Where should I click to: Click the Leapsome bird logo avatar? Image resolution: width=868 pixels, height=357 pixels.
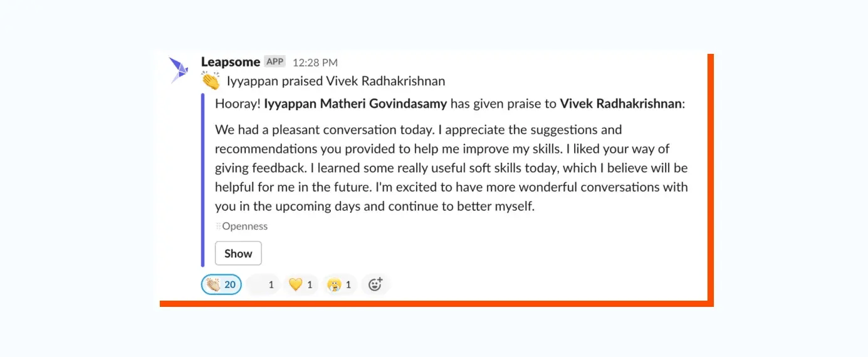(179, 70)
